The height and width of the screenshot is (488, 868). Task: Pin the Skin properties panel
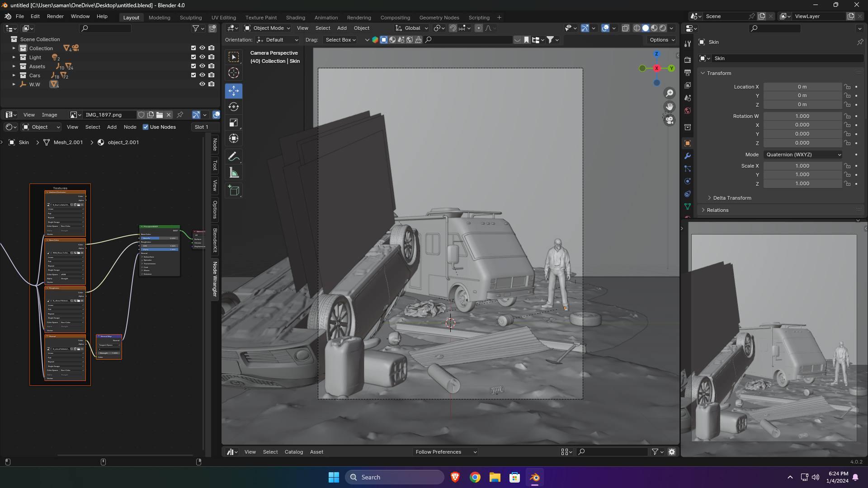tap(860, 42)
